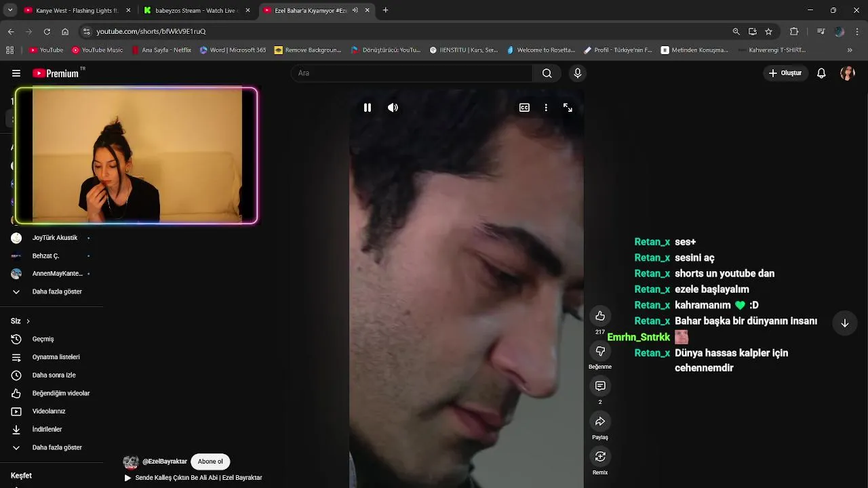Open Welcome to Rosetta bookmark

click(x=540, y=49)
